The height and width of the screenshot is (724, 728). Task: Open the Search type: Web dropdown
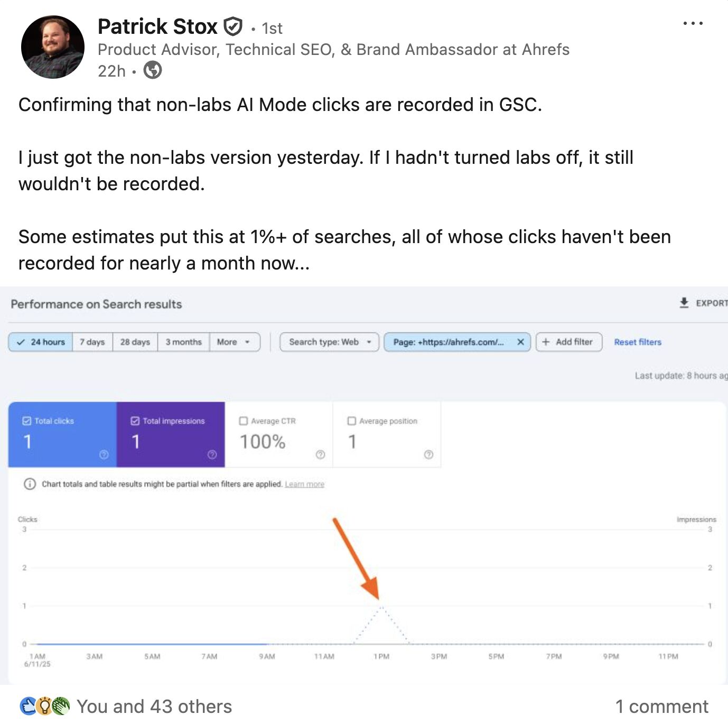[x=329, y=342]
